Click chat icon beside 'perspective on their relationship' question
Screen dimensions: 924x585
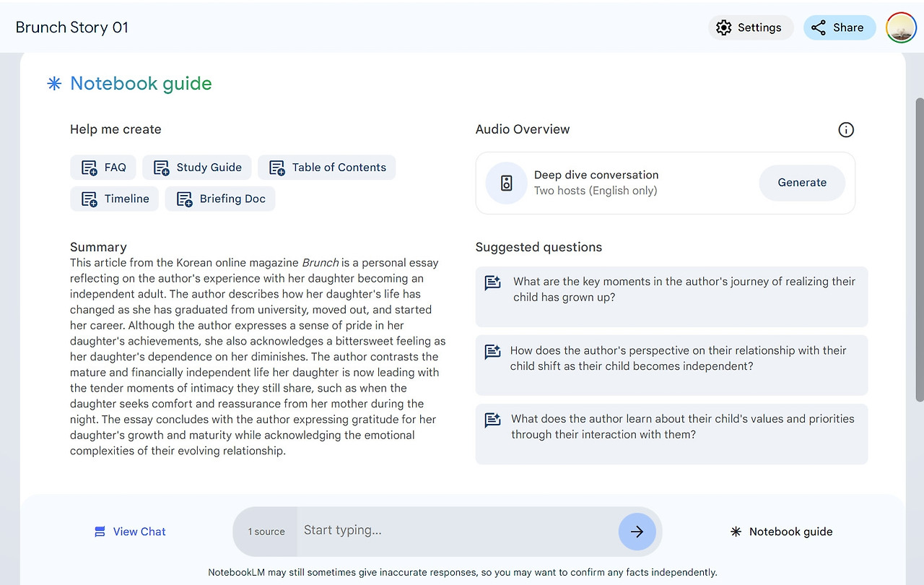tap(493, 352)
